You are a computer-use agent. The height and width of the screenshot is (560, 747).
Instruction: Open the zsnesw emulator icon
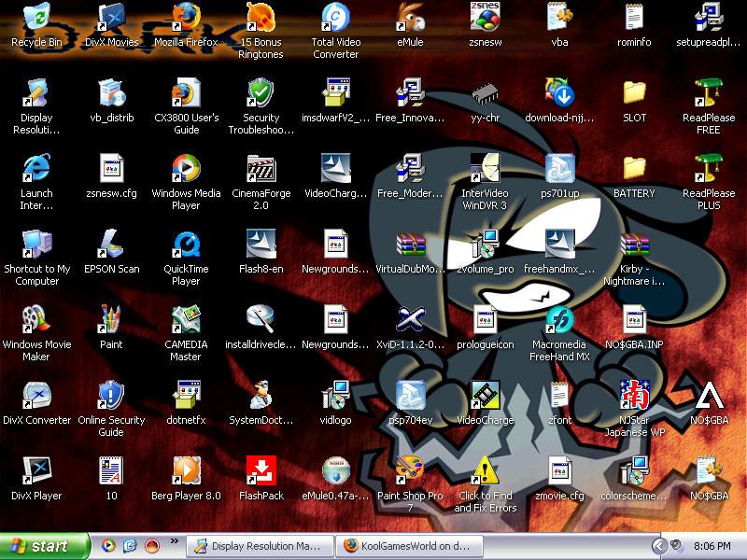[485, 17]
